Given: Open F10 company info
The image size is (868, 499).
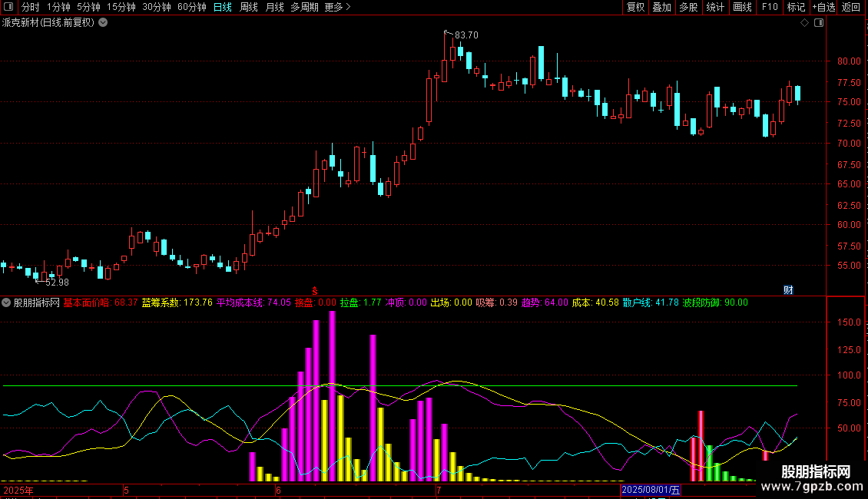Looking at the screenshot, I should click(x=770, y=7).
